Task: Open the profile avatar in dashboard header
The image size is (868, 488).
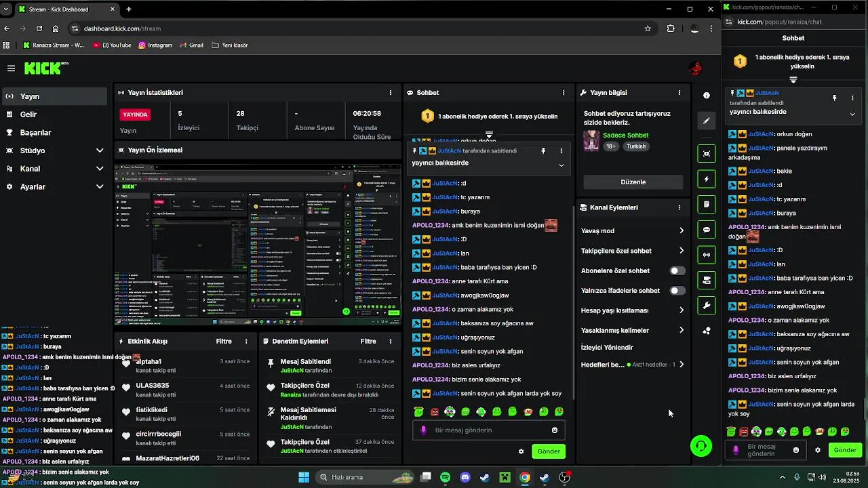Action: (695, 68)
